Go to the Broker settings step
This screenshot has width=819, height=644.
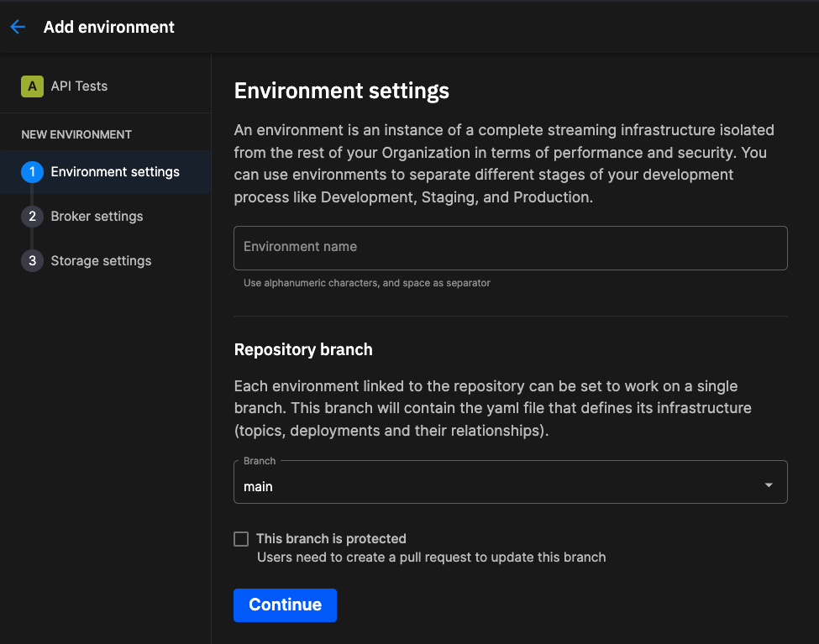point(97,217)
